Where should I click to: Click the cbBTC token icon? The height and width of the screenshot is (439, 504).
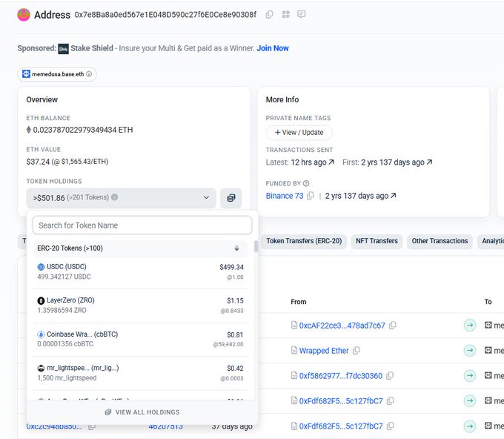(41, 334)
